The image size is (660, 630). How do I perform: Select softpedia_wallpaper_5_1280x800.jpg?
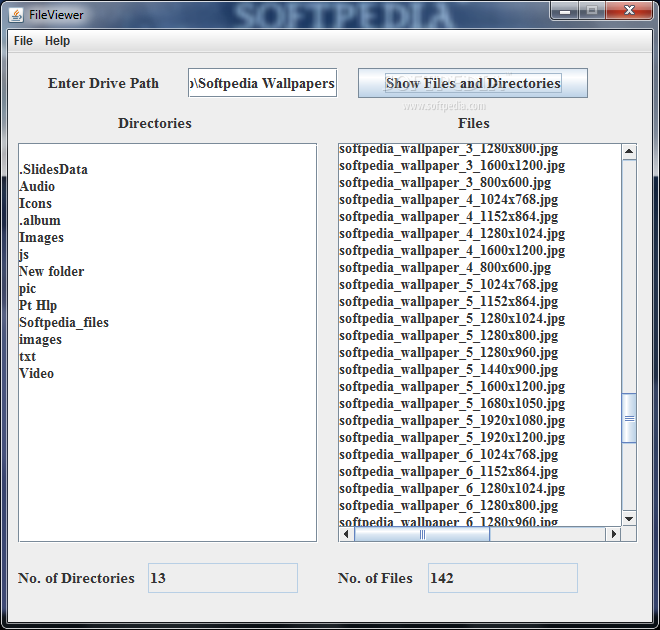click(x=449, y=335)
